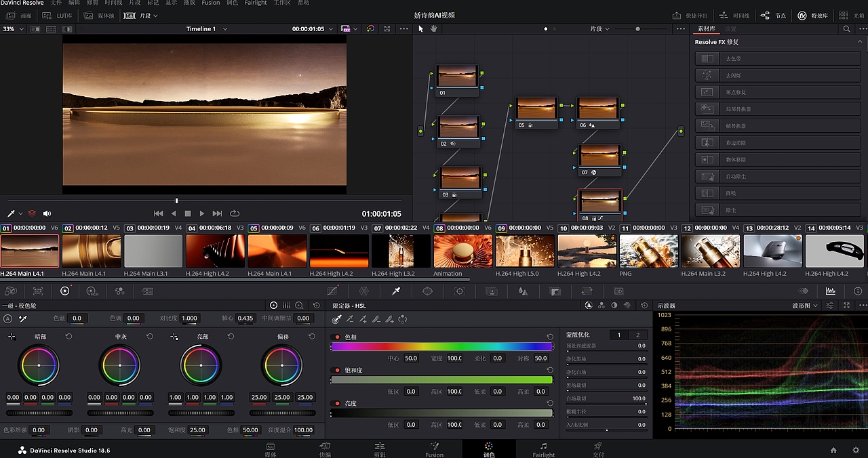The image size is (868, 458).
Task: Open the DaVinci Resolve application menu
Action: pyautogui.click(x=22, y=3)
